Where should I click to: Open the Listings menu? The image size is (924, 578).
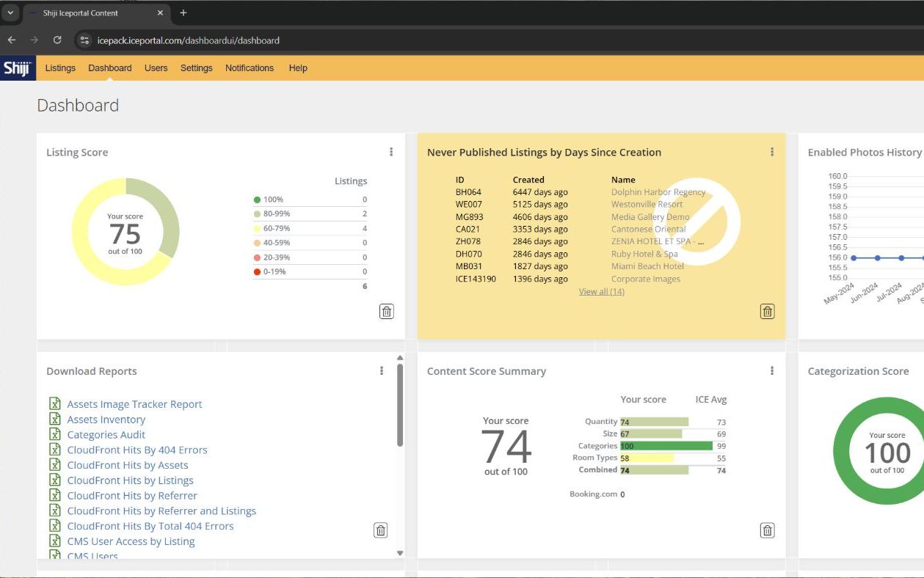pyautogui.click(x=60, y=68)
